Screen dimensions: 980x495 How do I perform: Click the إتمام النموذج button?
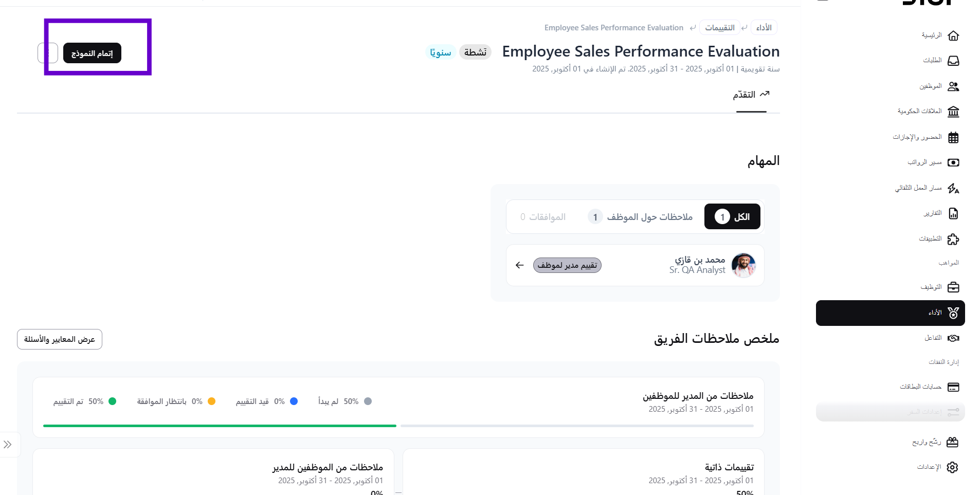92,53
